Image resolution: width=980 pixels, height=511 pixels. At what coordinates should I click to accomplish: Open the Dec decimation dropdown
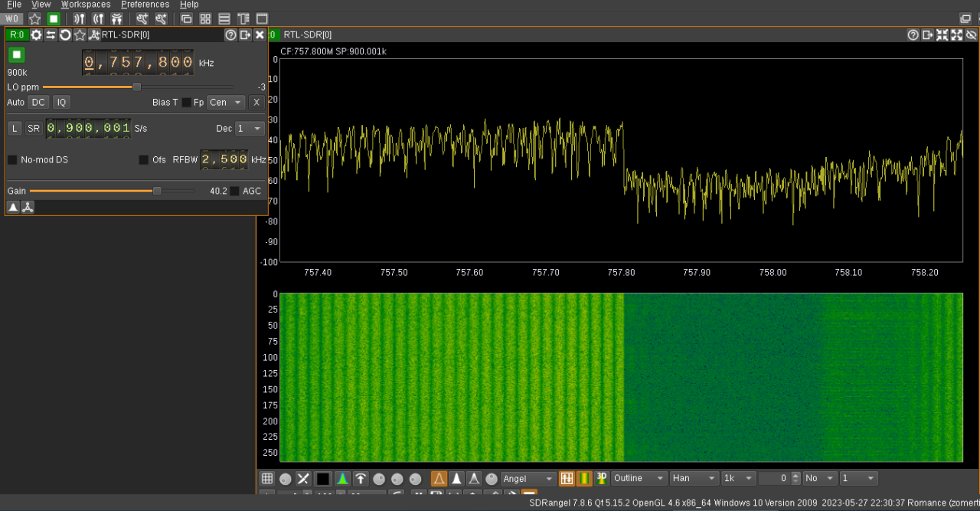click(x=250, y=129)
